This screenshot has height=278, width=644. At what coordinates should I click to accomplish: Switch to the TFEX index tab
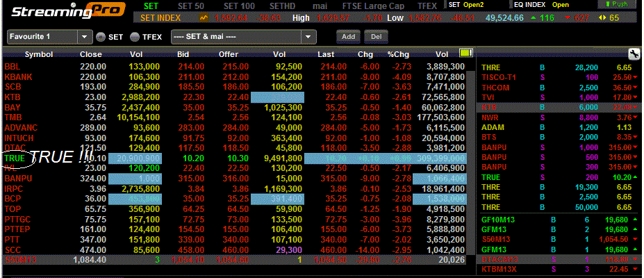pyautogui.click(x=427, y=6)
